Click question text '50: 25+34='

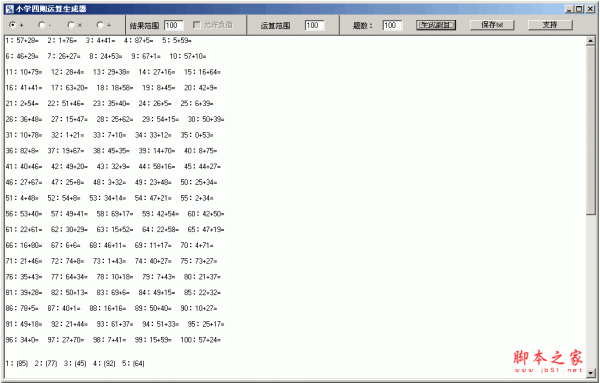pos(199,182)
